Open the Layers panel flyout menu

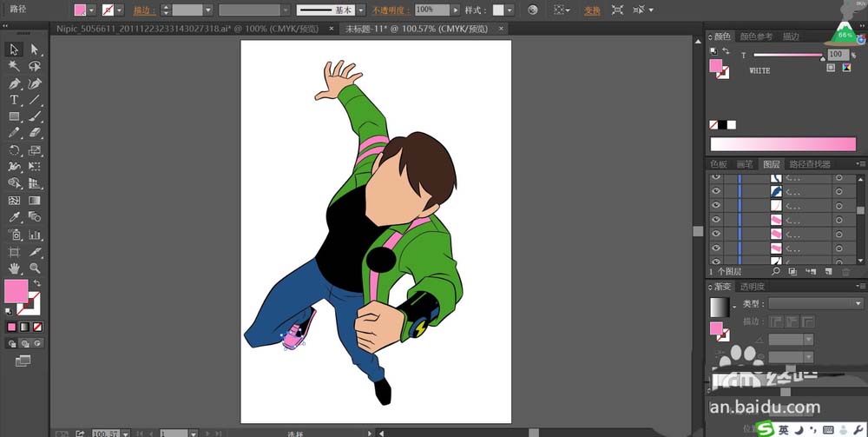pyautogui.click(x=861, y=164)
